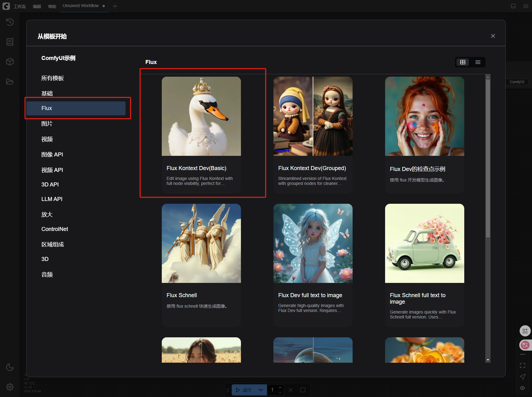Image resolution: width=532 pixels, height=397 pixels.
Task: Click Flux Kontext Dev(Basic) title text
Action: [196, 168]
